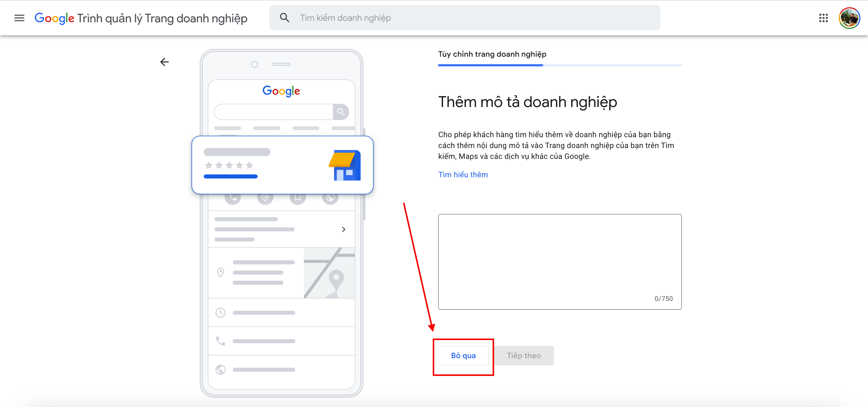Click the Tùy chỉnh trang doanh nghiệp label

pyautogui.click(x=492, y=54)
